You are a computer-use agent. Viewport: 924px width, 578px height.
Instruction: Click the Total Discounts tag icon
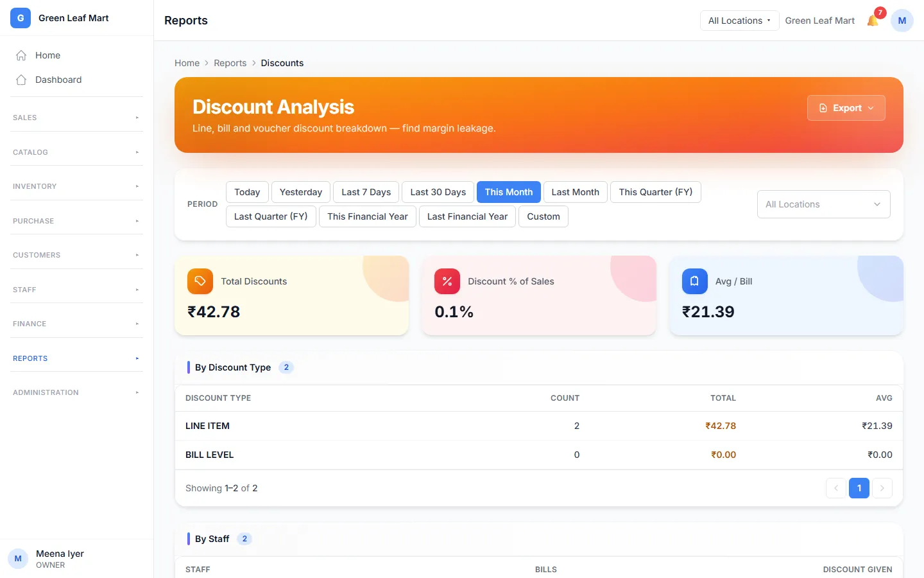pyautogui.click(x=200, y=281)
